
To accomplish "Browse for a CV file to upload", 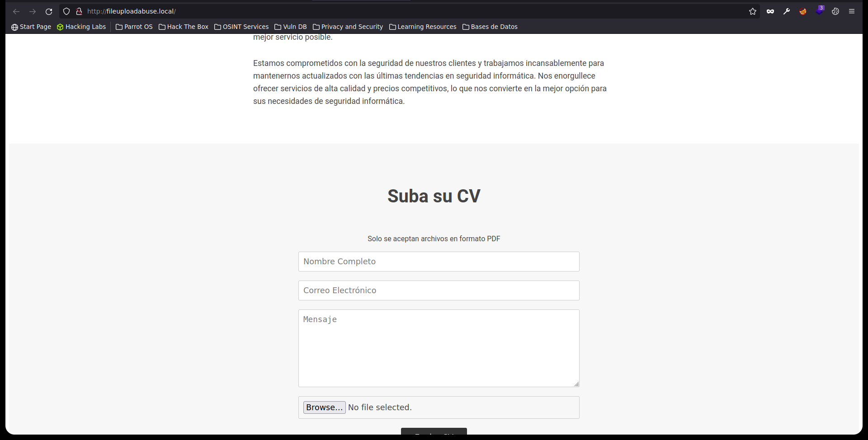I will 324,407.
